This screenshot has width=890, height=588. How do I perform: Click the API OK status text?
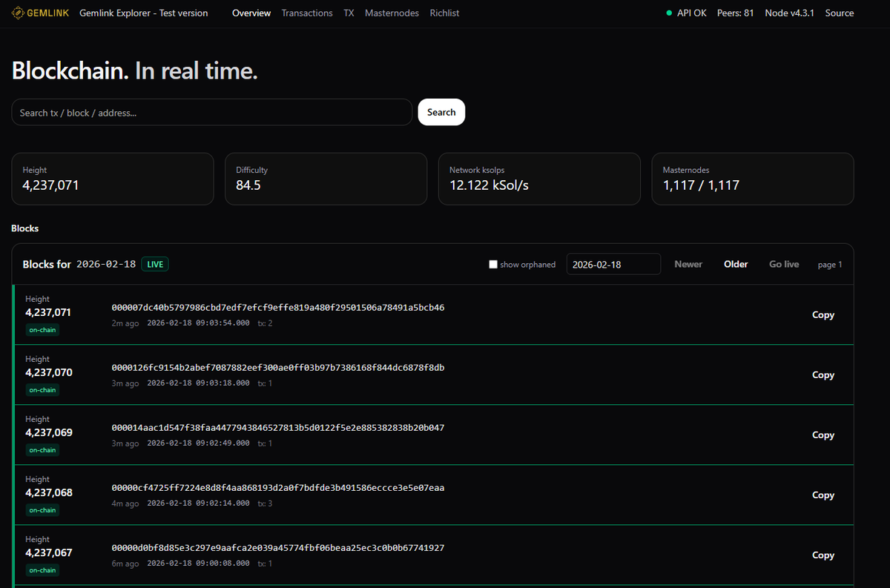point(692,13)
